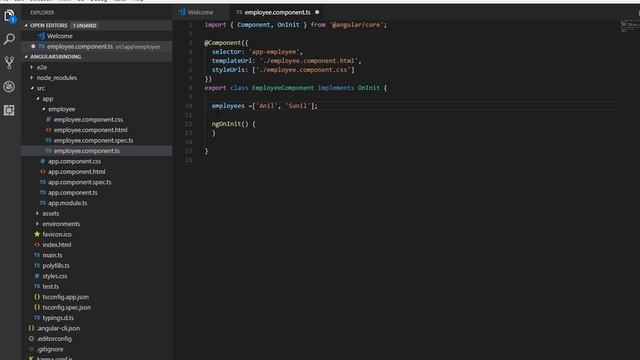Click the star icon beside favicon.ico
Image resolution: width=640 pixels, height=360 pixels.
[37, 234]
